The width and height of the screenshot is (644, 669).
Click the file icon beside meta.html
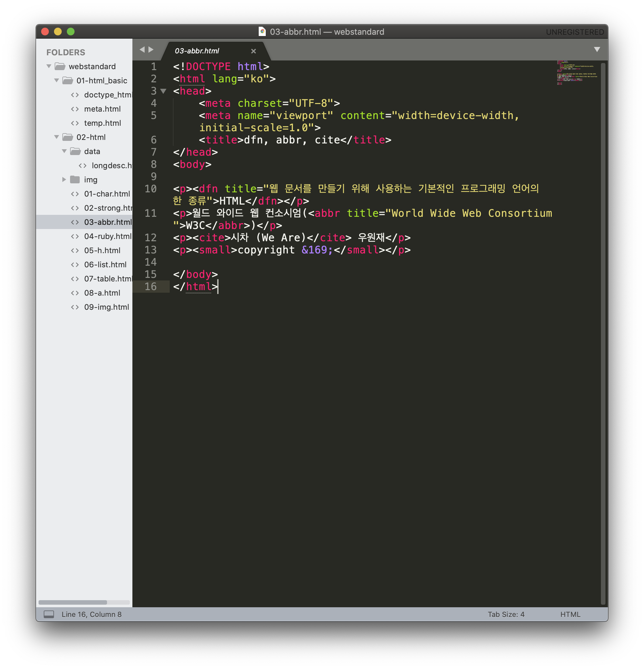click(x=75, y=109)
